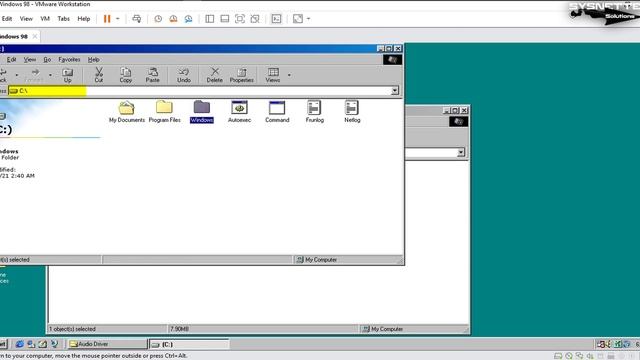Show the VMware console view
640x360 pixels.
[276, 19]
